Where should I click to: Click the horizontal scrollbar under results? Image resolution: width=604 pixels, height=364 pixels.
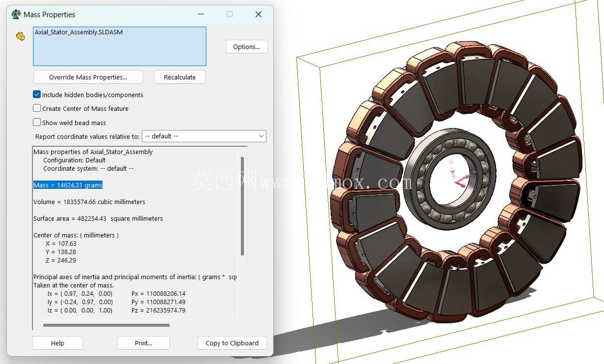[x=106, y=325]
